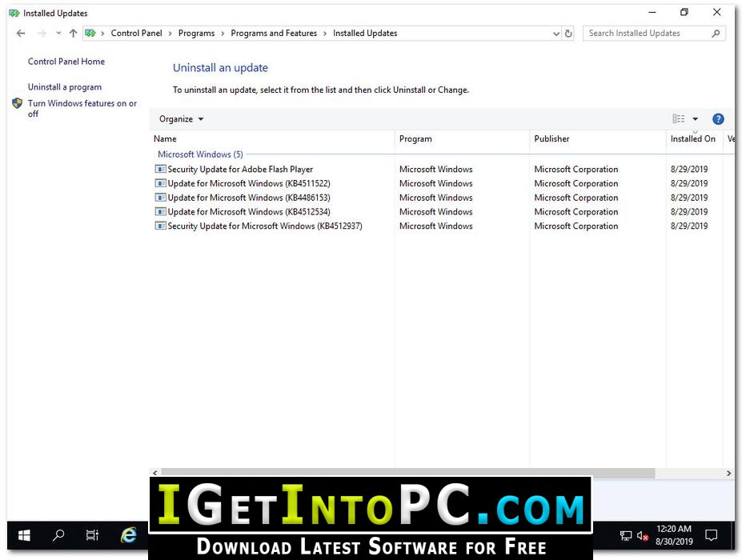Open the Help question mark button
This screenshot has height=560, width=742.
click(x=718, y=119)
